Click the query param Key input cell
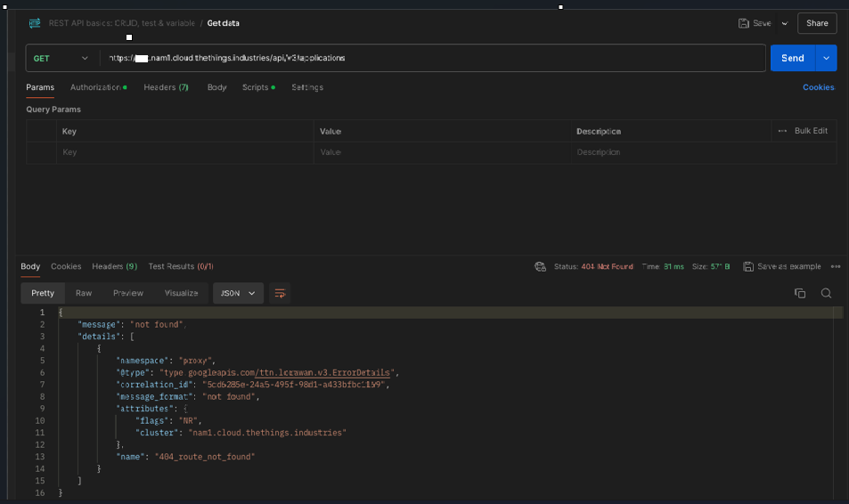Screen dimensions: 849x504 tap(184, 152)
